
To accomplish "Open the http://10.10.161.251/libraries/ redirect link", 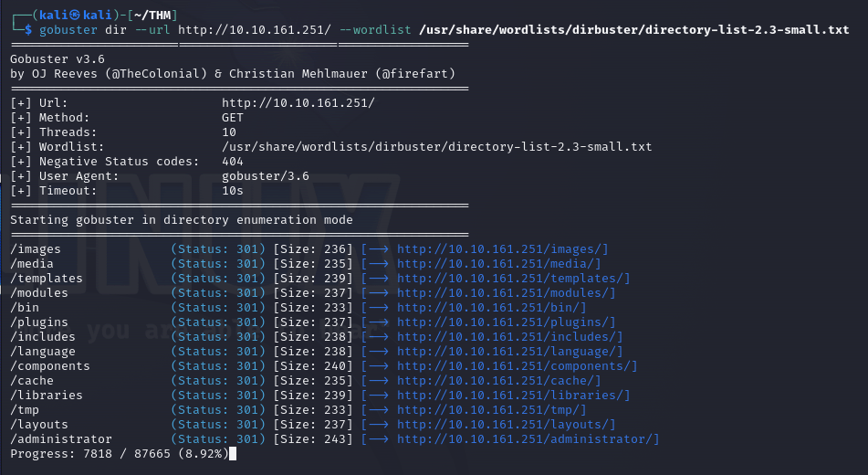I will (x=510, y=396).
